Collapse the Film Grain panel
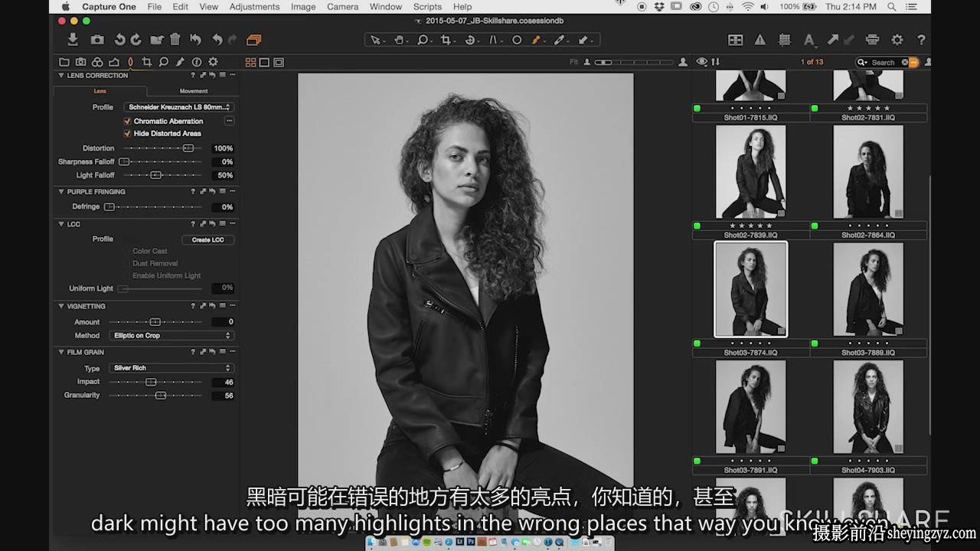The width and height of the screenshot is (980, 551). pos(61,352)
